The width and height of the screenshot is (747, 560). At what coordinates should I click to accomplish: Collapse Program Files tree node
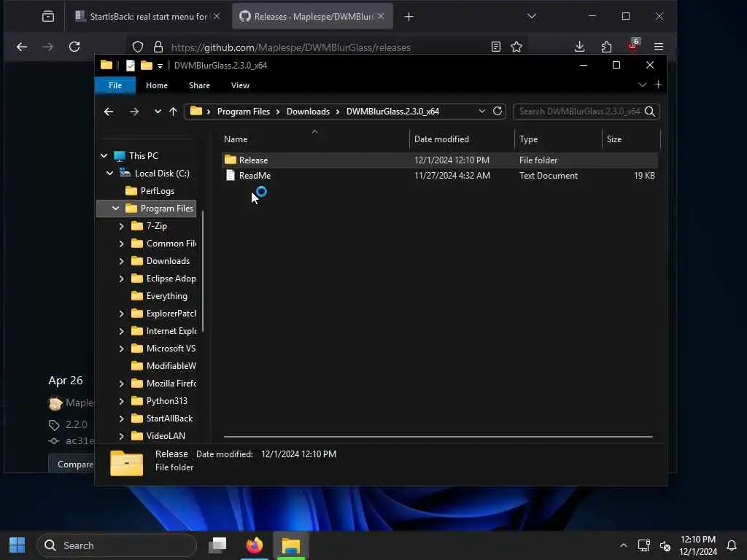(x=115, y=208)
